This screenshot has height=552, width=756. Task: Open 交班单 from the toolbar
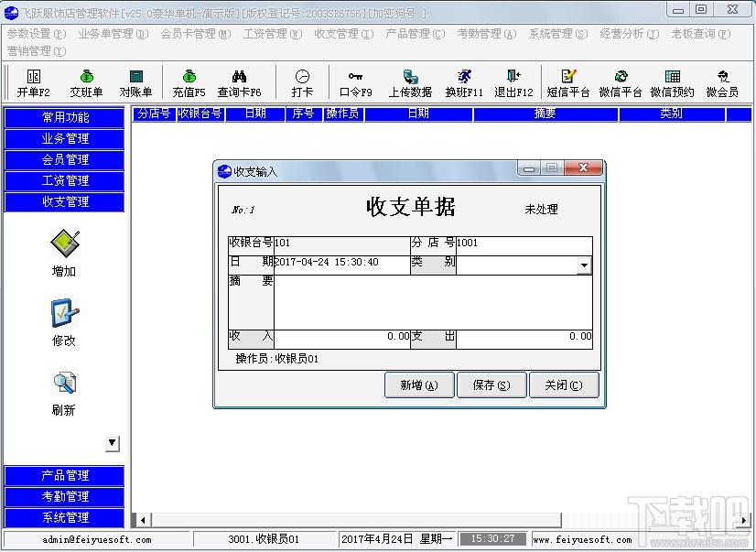(x=86, y=78)
